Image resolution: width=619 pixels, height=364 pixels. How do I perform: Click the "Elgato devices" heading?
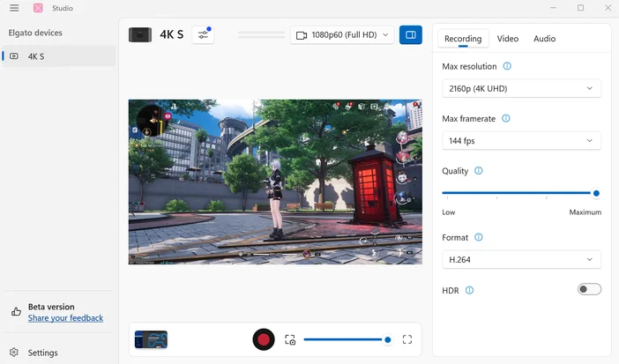[x=35, y=33]
